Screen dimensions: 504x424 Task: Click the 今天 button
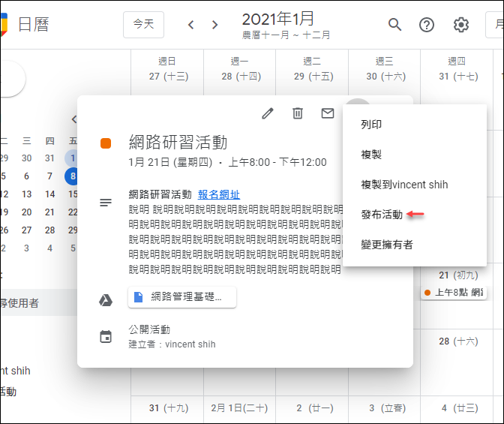point(143,25)
